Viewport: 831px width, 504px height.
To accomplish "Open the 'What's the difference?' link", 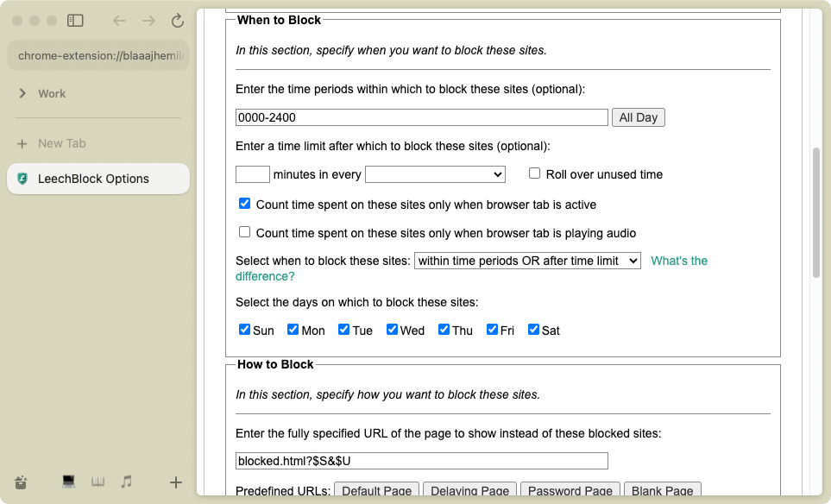I will [679, 261].
